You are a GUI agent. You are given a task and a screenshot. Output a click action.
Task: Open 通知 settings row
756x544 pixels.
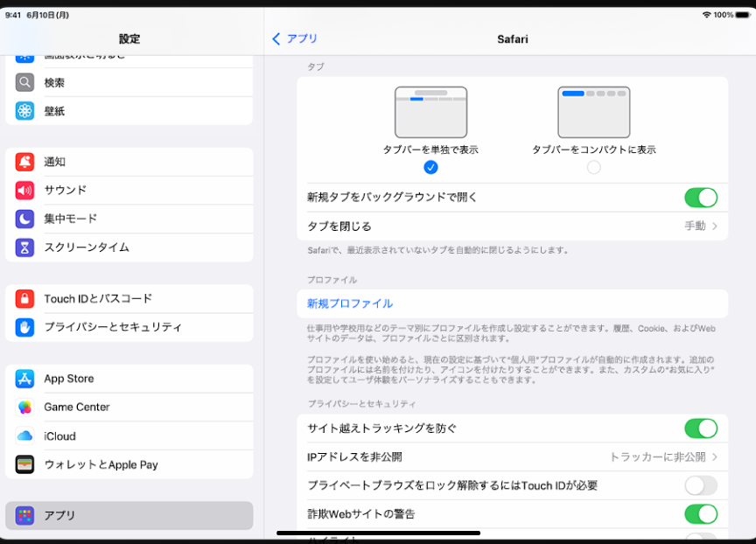click(129, 162)
